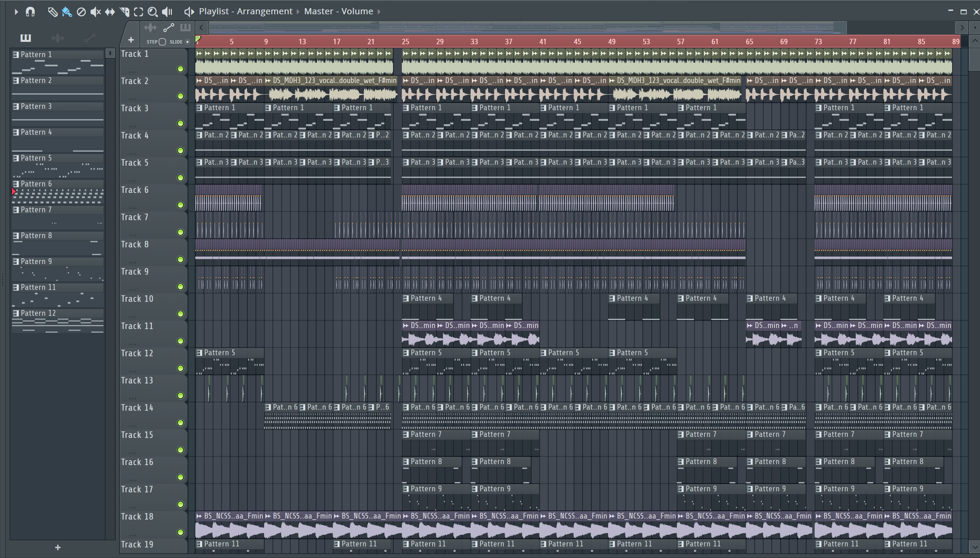Select the Mute tool

95,12
